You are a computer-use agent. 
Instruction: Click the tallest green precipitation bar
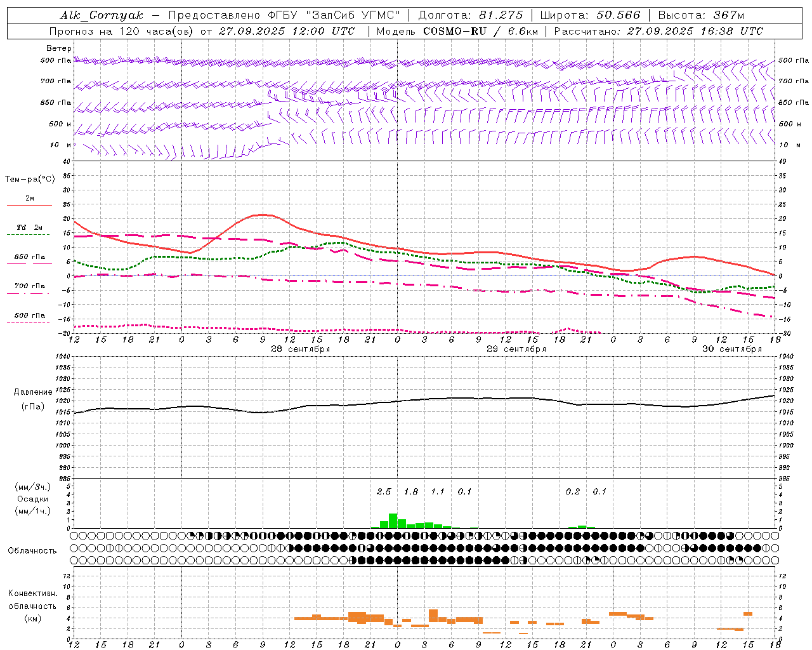(393, 521)
